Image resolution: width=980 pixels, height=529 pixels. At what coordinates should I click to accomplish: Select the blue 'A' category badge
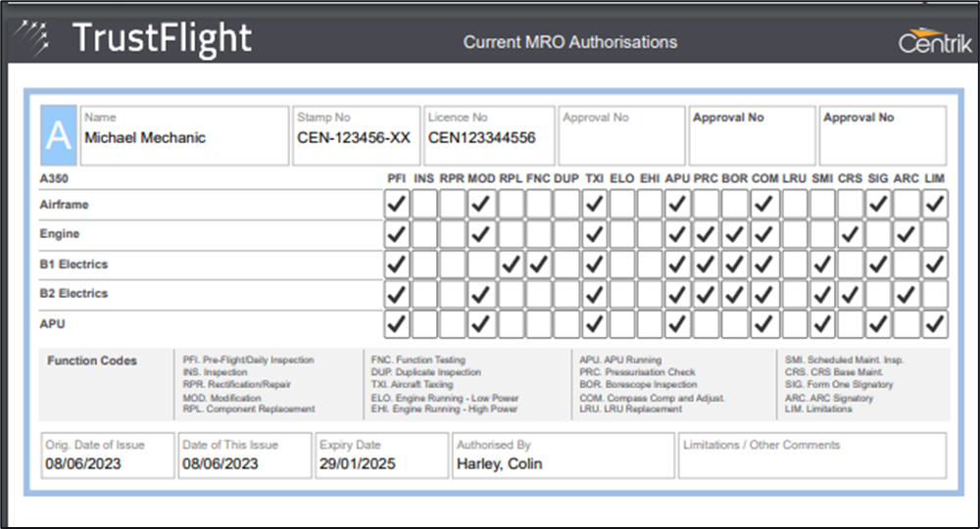tap(58, 136)
